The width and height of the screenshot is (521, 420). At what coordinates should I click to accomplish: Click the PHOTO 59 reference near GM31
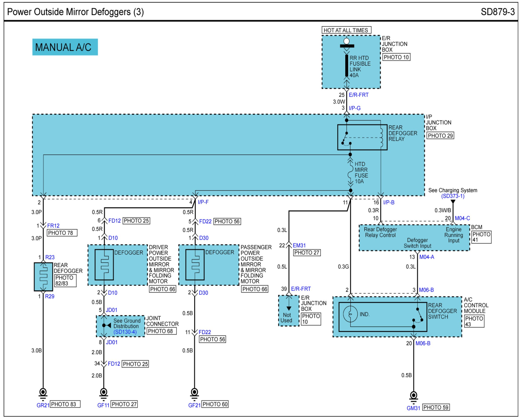coord(436,408)
